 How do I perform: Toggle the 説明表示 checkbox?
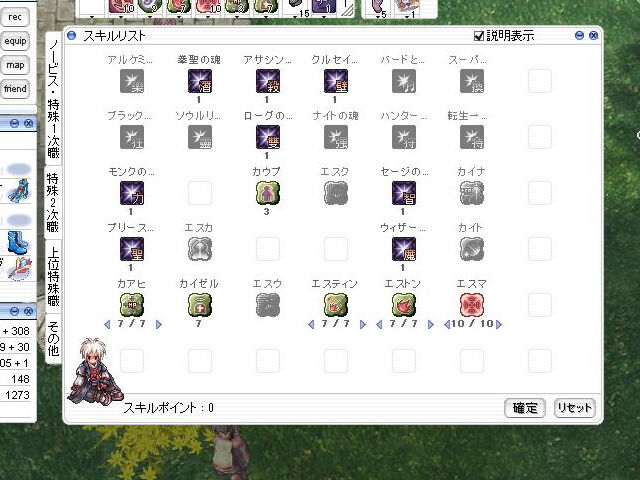click(478, 36)
